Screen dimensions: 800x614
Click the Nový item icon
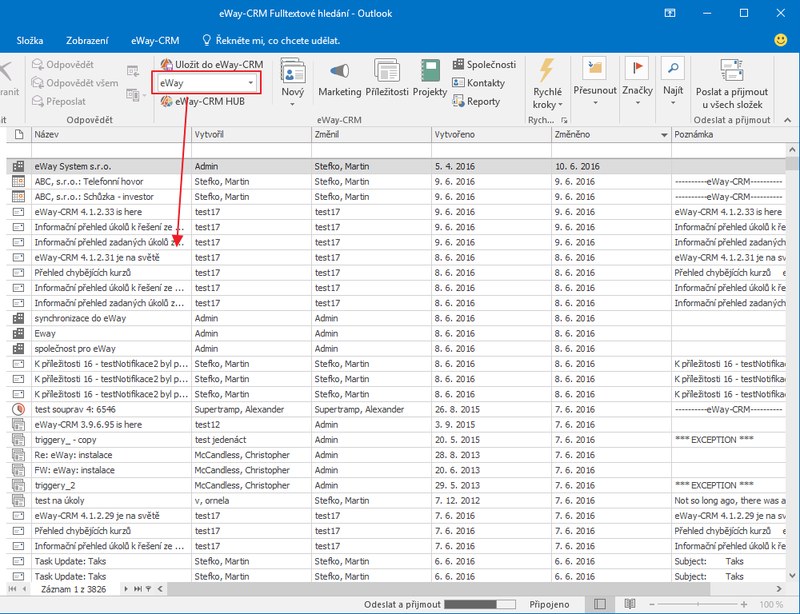(x=293, y=70)
